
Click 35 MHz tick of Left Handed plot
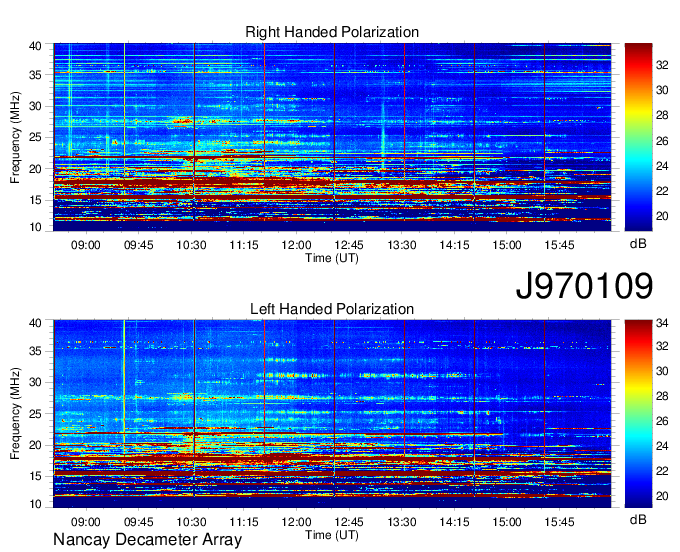click(35, 351)
